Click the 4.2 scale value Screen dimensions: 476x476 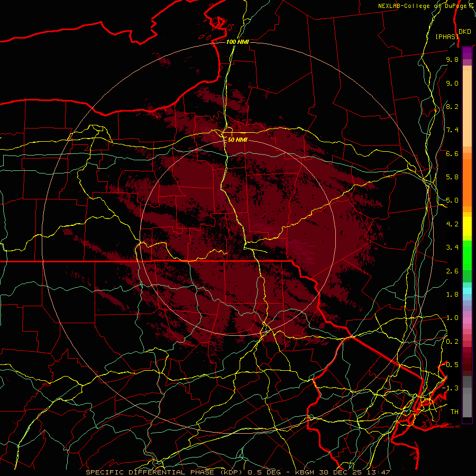452,224
